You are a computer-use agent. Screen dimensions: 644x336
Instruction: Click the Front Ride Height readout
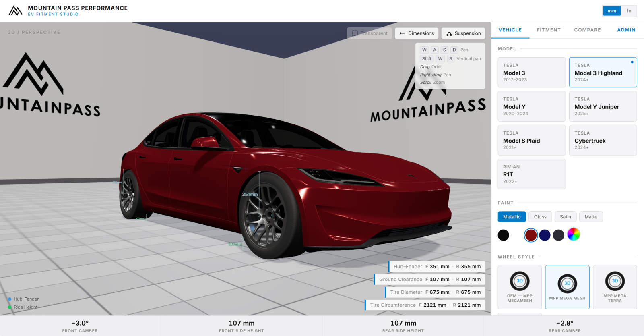tap(242, 326)
